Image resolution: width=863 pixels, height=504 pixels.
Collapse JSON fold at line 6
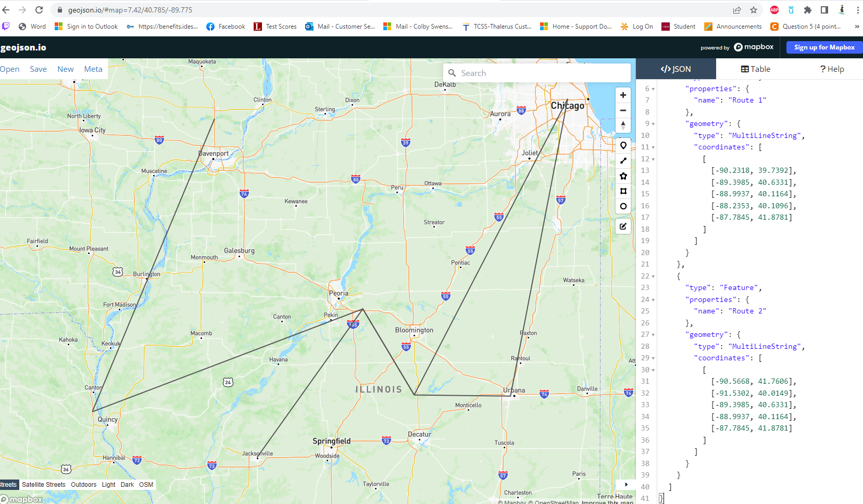pyautogui.click(x=653, y=89)
